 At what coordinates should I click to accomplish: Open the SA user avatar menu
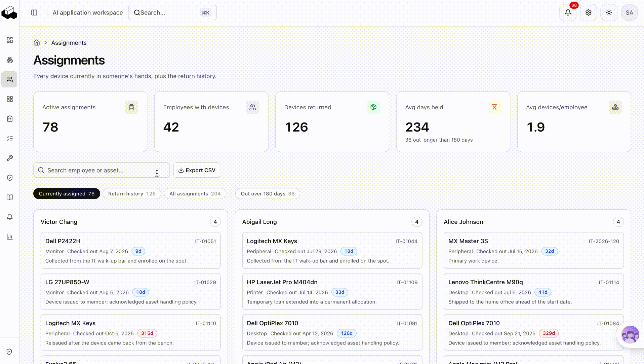tap(630, 12)
